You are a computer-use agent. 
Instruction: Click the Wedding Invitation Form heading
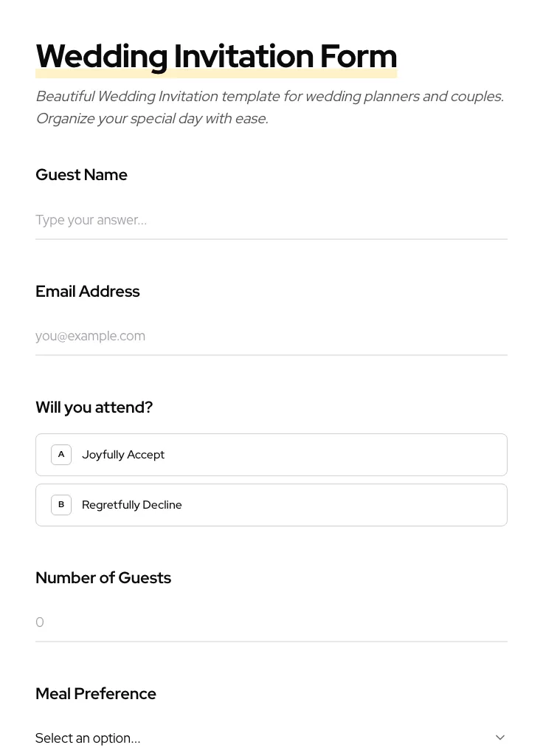(216, 57)
